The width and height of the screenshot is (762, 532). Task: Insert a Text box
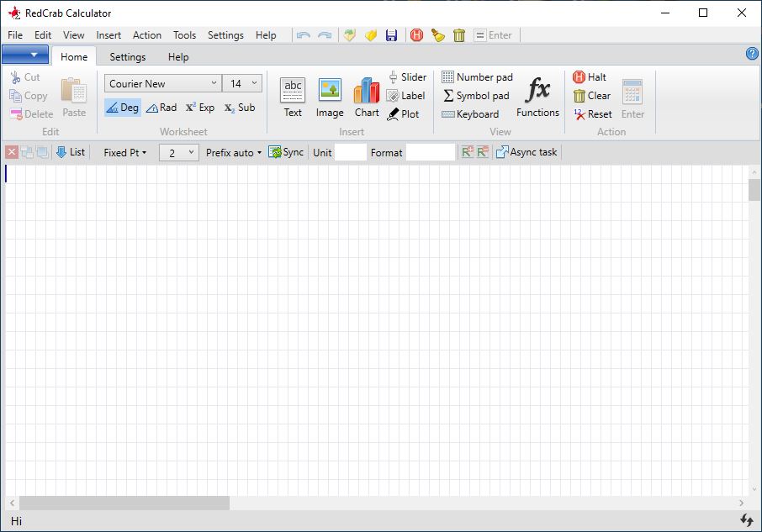(293, 97)
